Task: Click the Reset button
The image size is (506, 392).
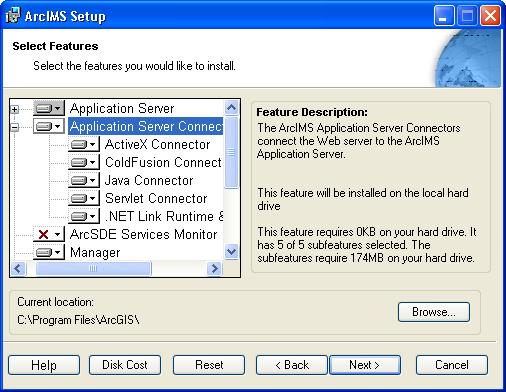Action: click(209, 365)
